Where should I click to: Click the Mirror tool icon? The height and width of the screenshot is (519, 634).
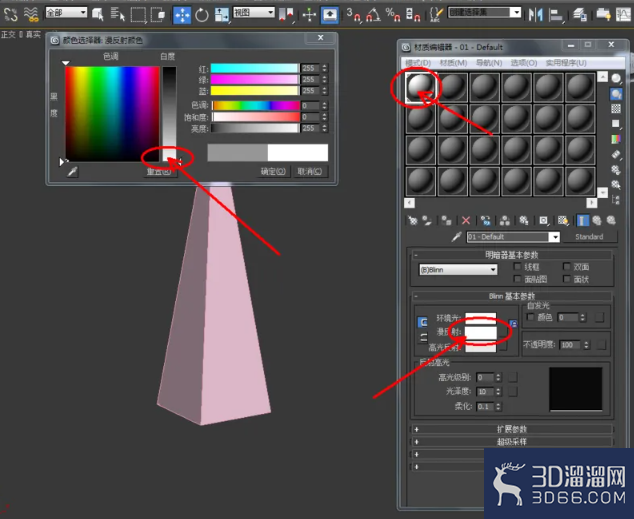[536, 15]
